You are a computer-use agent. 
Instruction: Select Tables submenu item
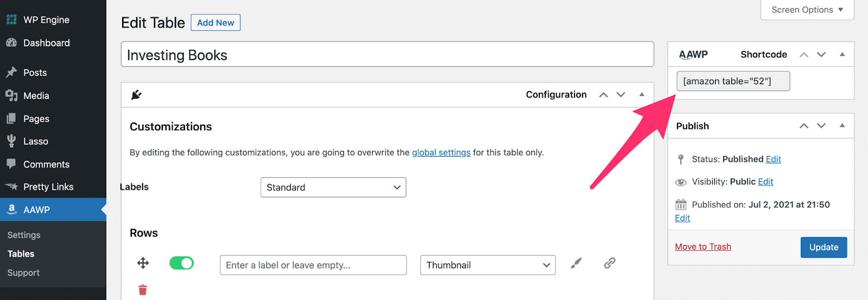(x=21, y=254)
